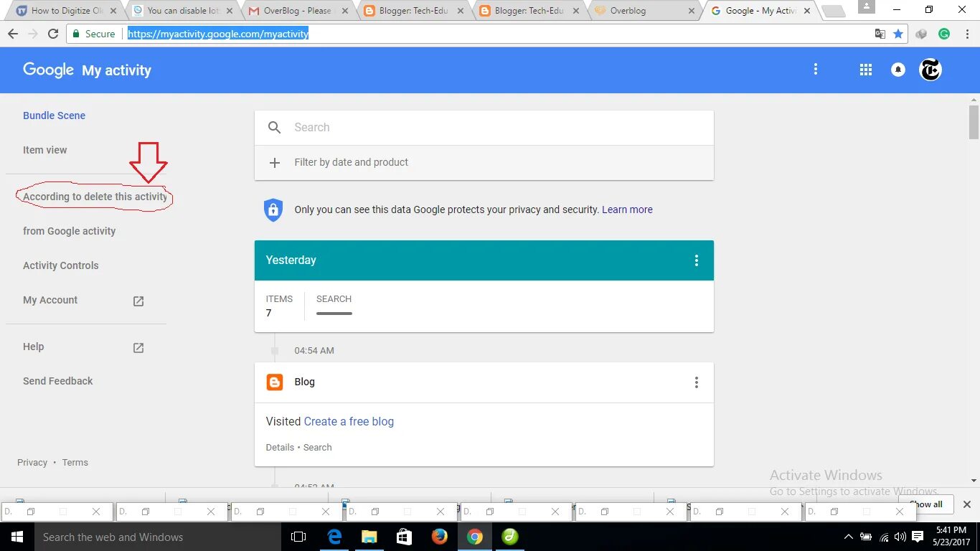The height and width of the screenshot is (551, 980).
Task: Open Blog activity card three-dot menu
Action: click(x=696, y=382)
